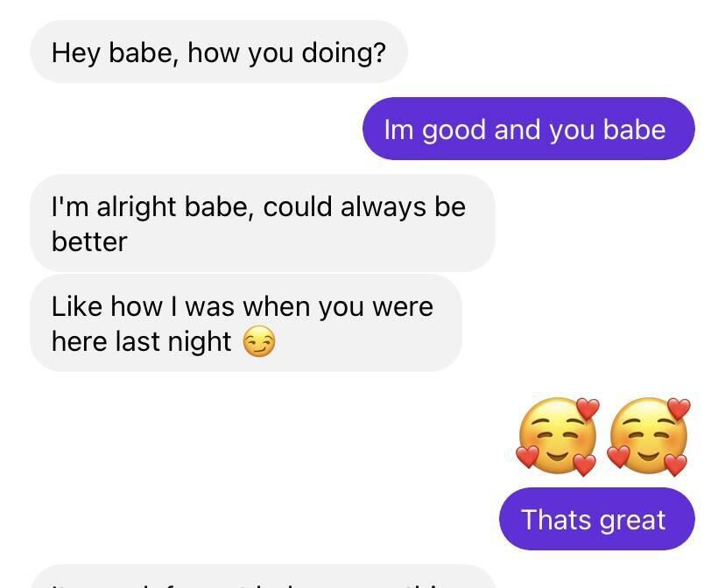Select the "I'm alright babe" message bubble

(262, 223)
